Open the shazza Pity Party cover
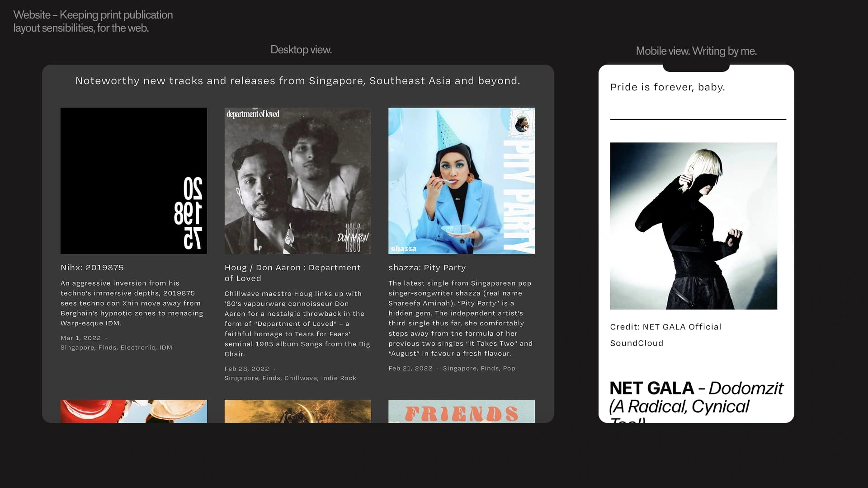 [x=461, y=180]
